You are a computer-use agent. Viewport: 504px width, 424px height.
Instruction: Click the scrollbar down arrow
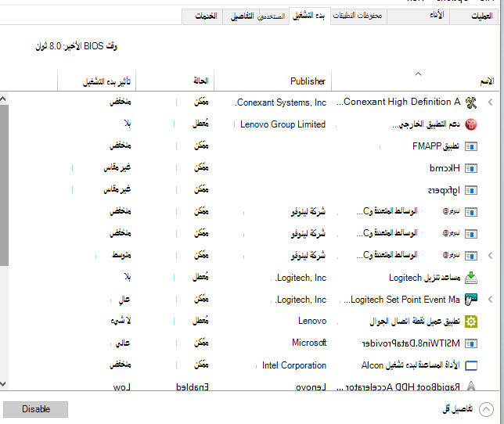3,384
